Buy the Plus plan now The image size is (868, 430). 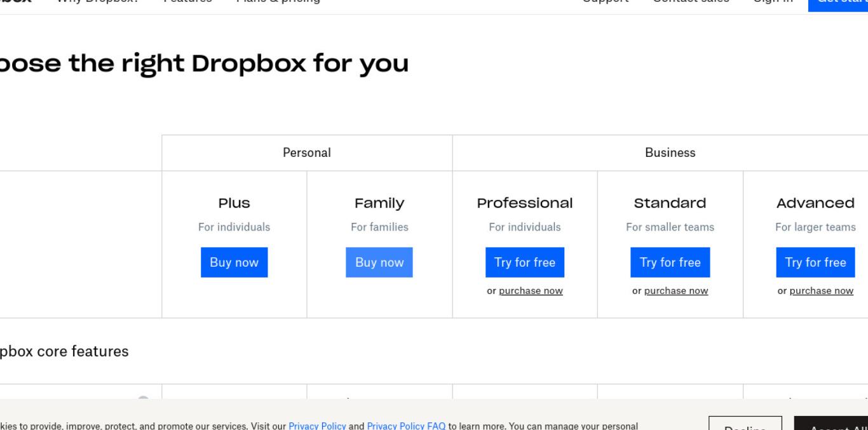click(x=234, y=262)
